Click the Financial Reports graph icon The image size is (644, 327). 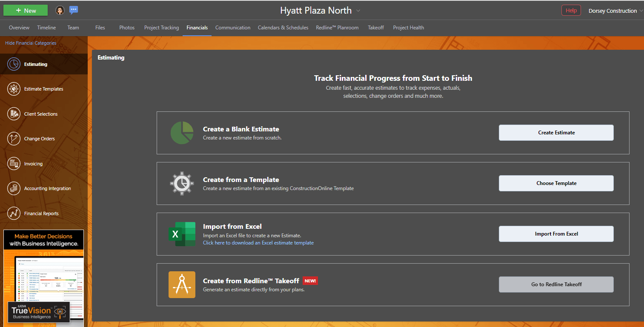pos(14,213)
